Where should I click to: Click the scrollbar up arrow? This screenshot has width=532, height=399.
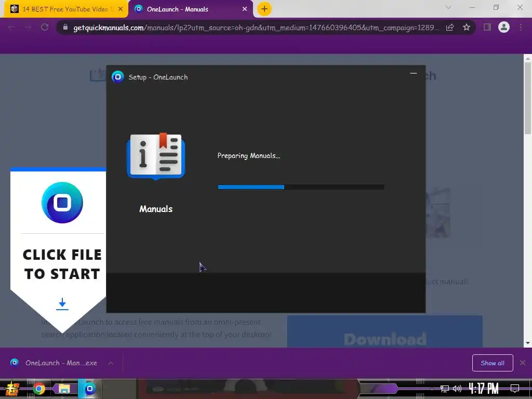click(528, 58)
